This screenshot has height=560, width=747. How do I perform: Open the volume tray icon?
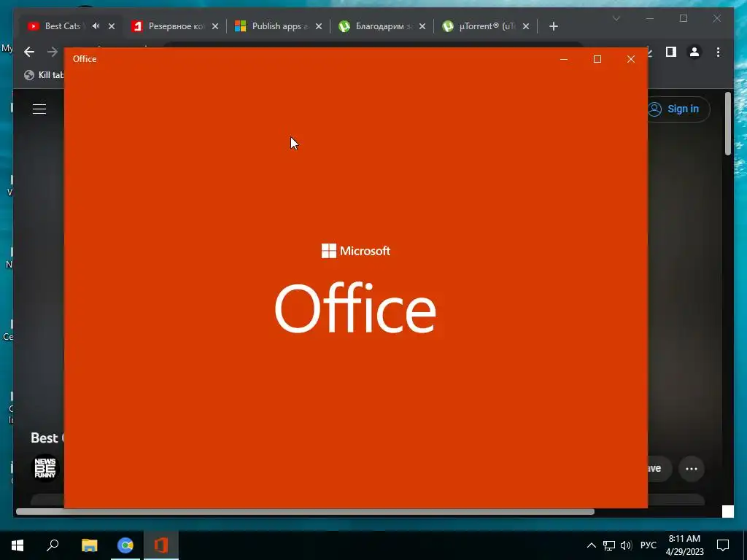tap(626, 545)
